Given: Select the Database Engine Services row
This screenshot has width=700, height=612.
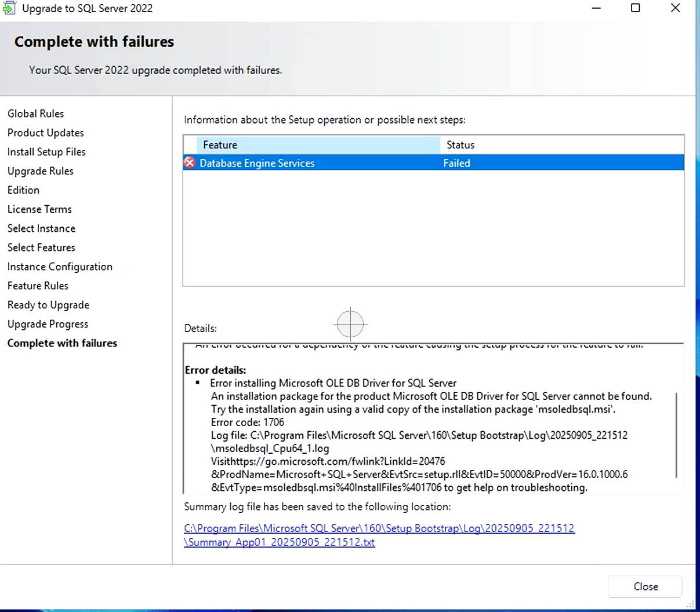Looking at the screenshot, I should (348, 163).
